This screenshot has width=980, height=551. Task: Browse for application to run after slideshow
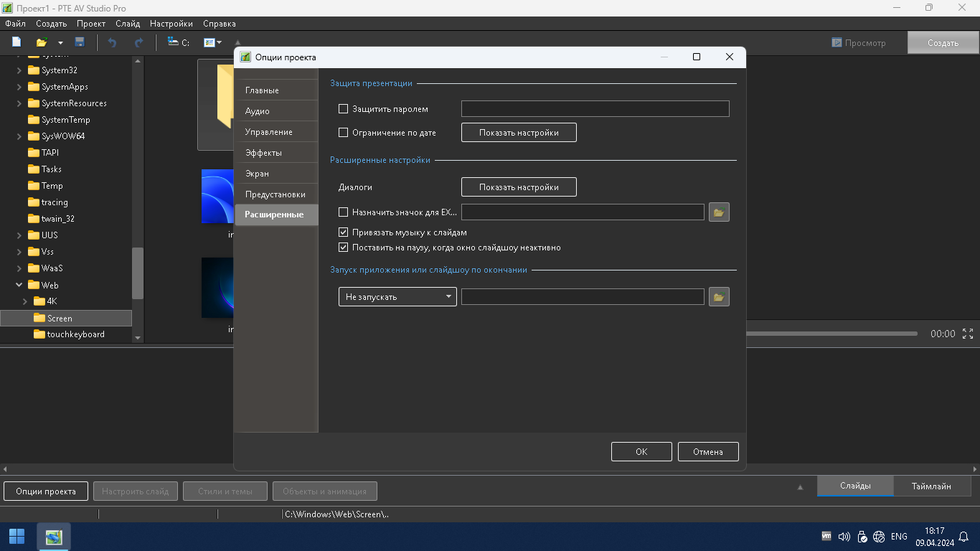point(719,296)
